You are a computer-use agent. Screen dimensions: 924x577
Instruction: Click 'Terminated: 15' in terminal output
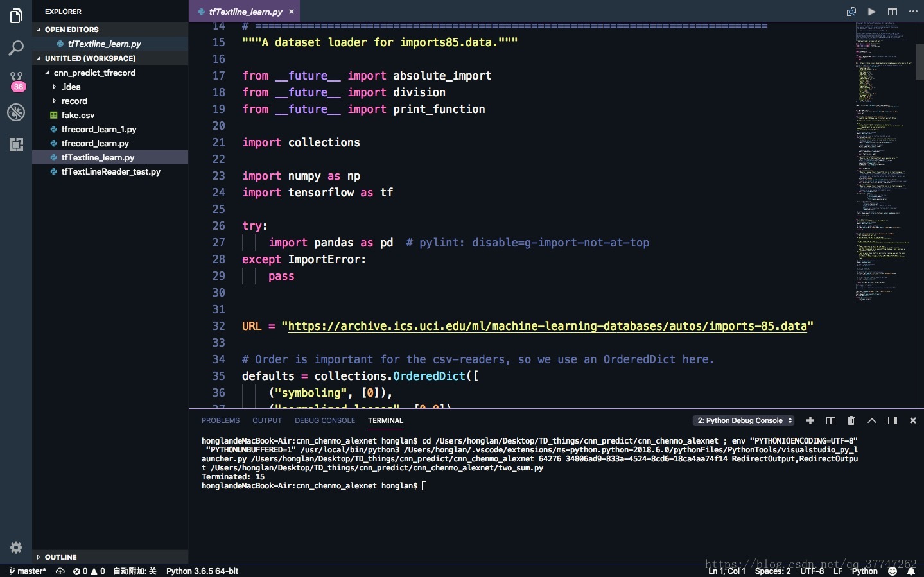(233, 477)
